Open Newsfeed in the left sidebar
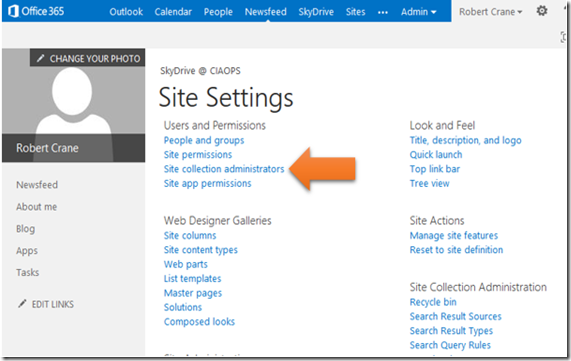This screenshot has width=571, height=361. (x=37, y=185)
